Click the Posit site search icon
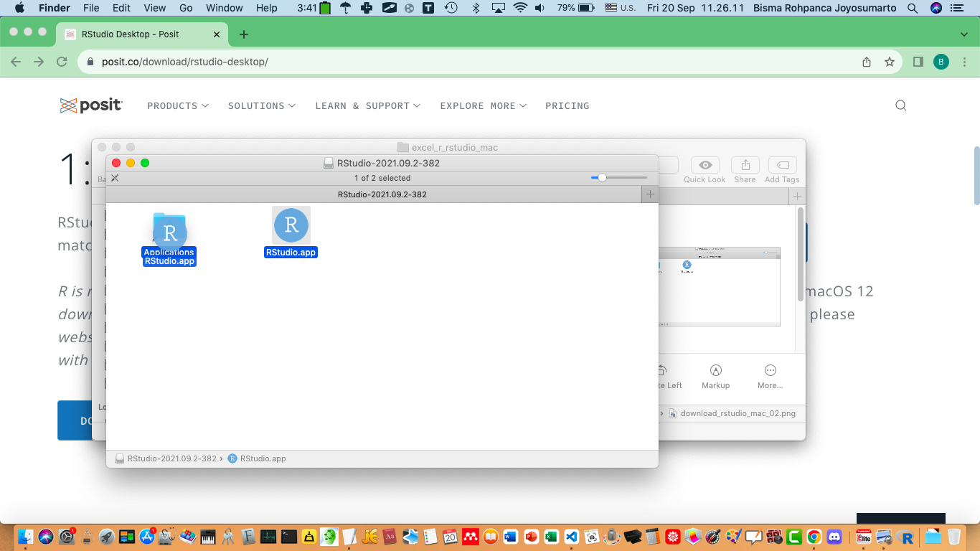This screenshot has height=551, width=980. coord(901,105)
